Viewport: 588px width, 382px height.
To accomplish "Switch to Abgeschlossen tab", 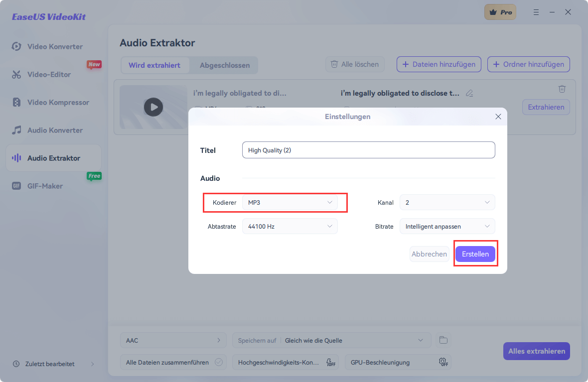I will [x=225, y=65].
